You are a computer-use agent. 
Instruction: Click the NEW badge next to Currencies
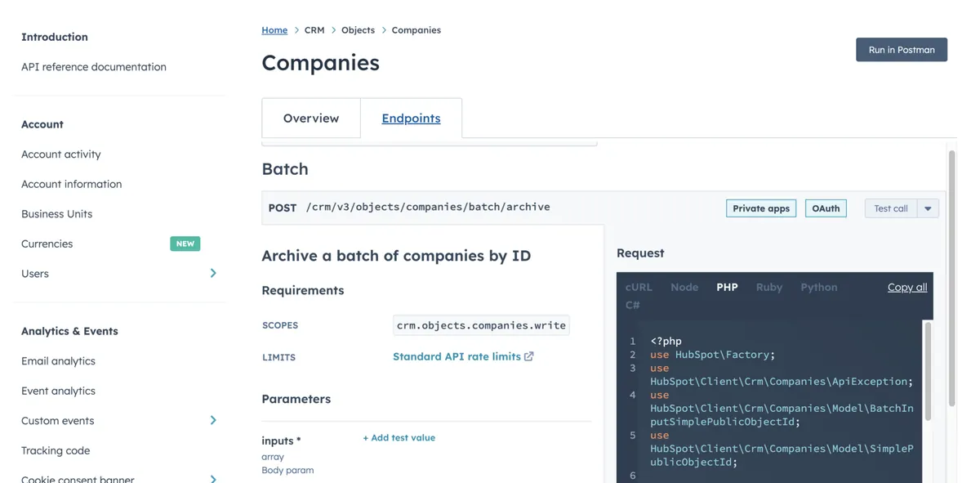coord(185,244)
